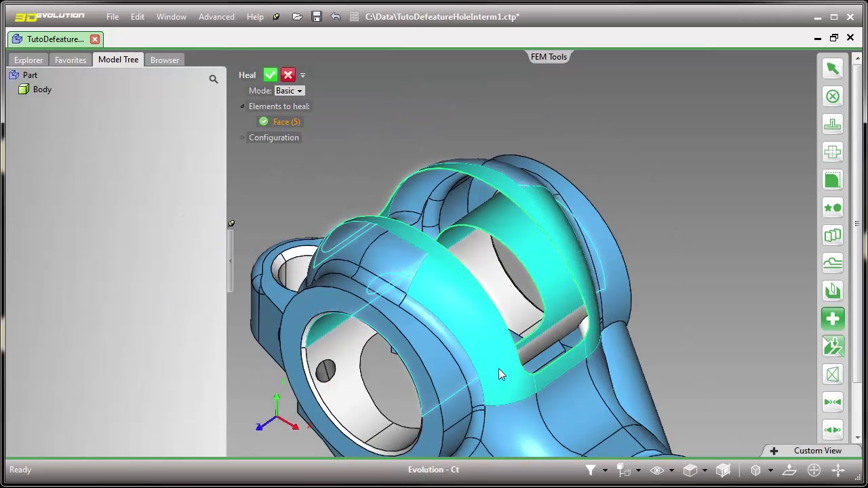Viewport: 868px width, 488px height.
Task: Click the search magnifier in Model Tree
Action: pos(214,79)
